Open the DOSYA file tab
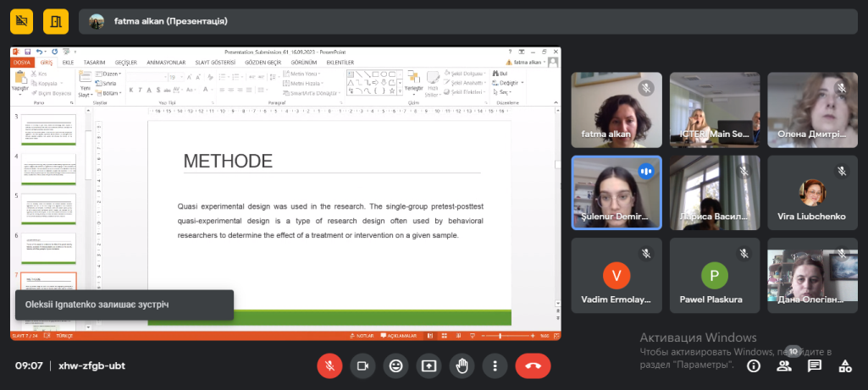Image resolution: width=868 pixels, height=390 pixels. [x=23, y=63]
